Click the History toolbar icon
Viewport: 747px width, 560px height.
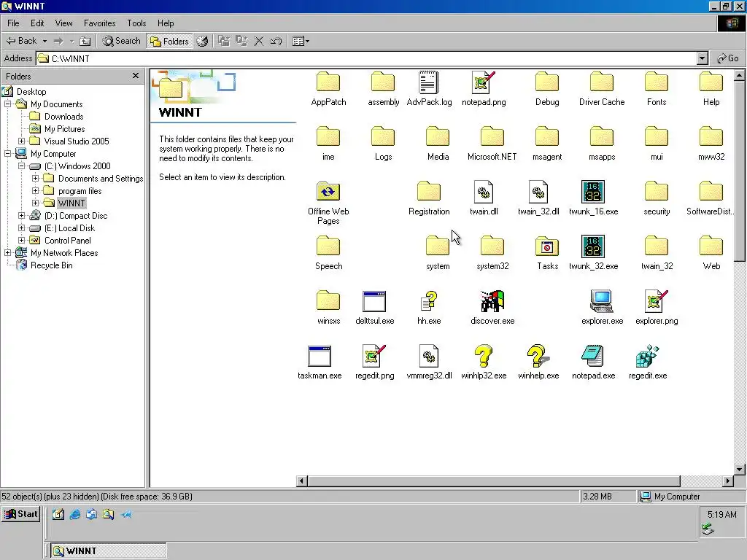click(202, 41)
